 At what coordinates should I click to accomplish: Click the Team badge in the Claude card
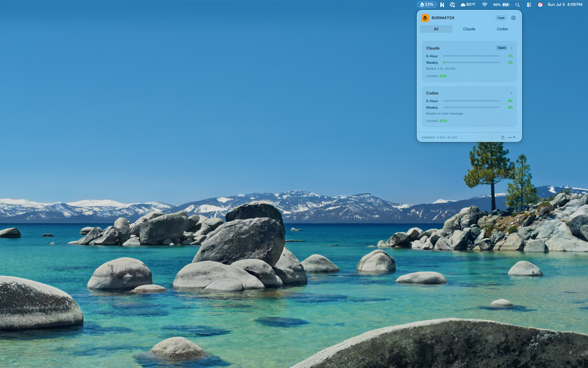(x=501, y=48)
